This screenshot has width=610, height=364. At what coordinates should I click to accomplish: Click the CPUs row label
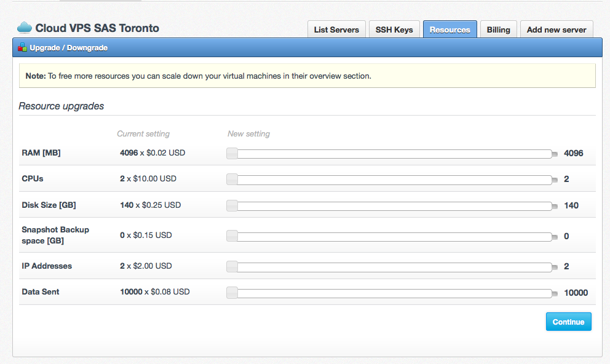pos(33,178)
